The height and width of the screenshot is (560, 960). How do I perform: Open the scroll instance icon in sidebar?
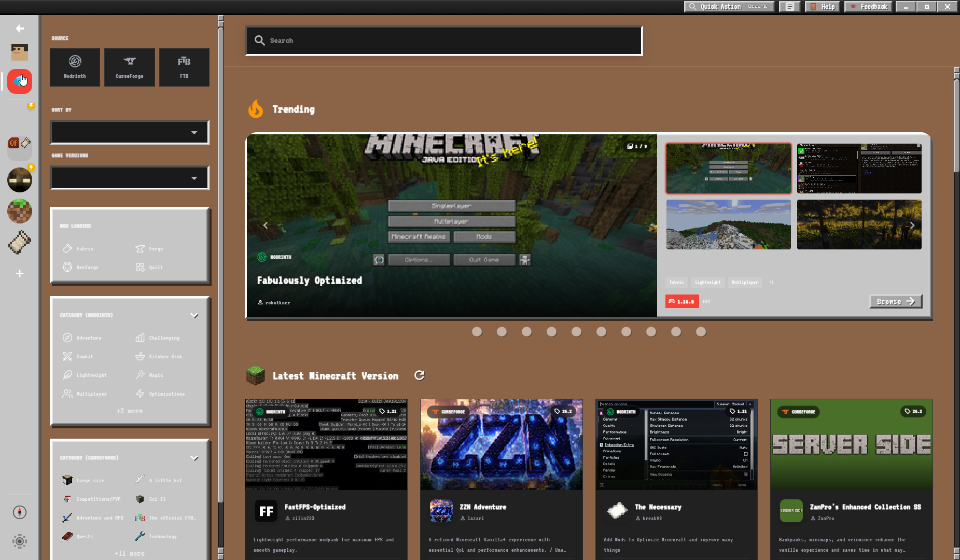coord(20,242)
